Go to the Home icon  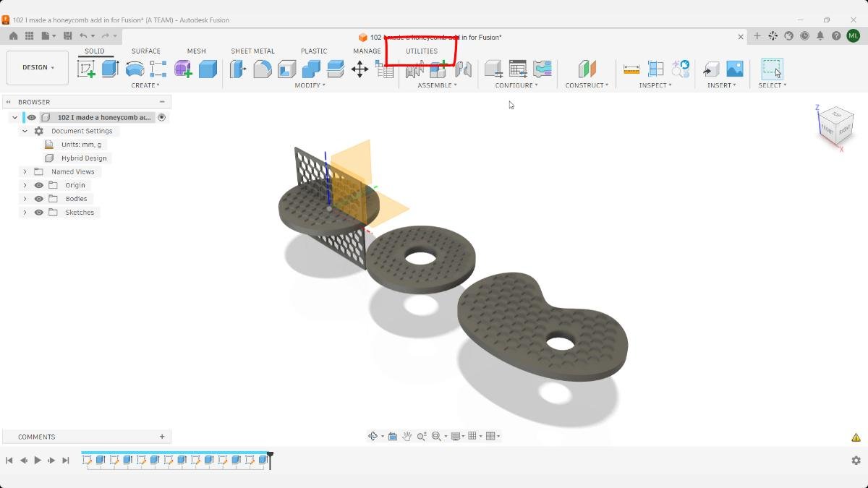[x=14, y=35]
